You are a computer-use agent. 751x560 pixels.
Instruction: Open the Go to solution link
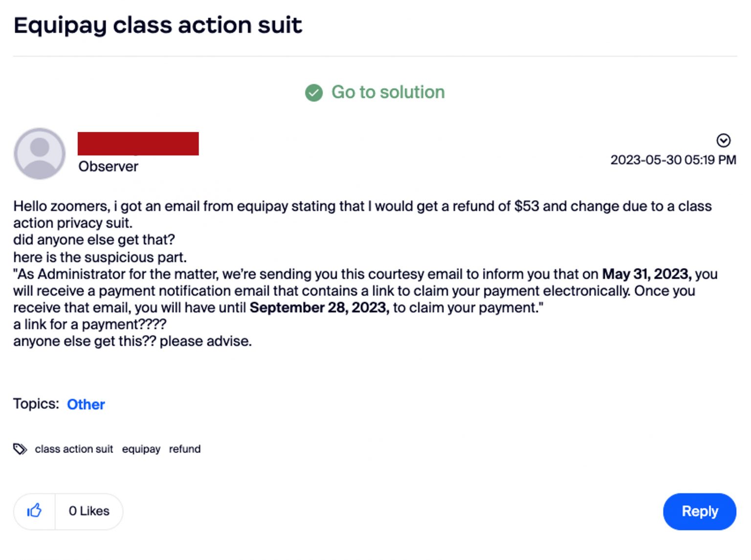(388, 92)
